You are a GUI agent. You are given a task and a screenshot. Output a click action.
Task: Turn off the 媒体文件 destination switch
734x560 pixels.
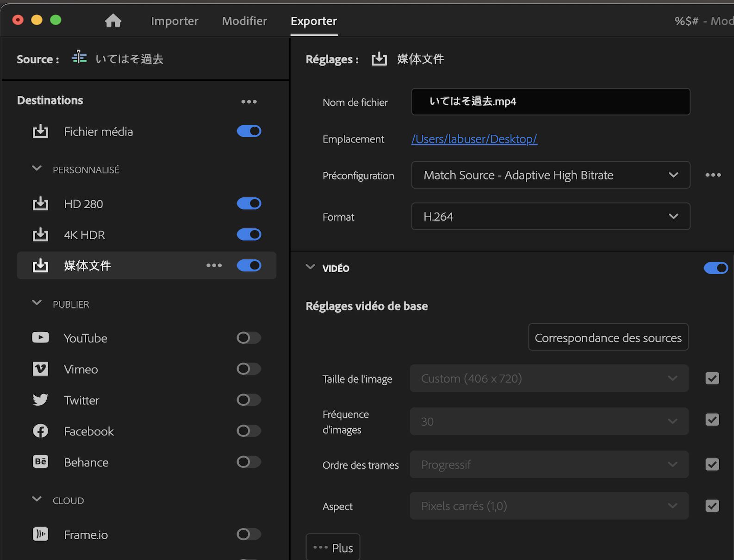pos(249,266)
